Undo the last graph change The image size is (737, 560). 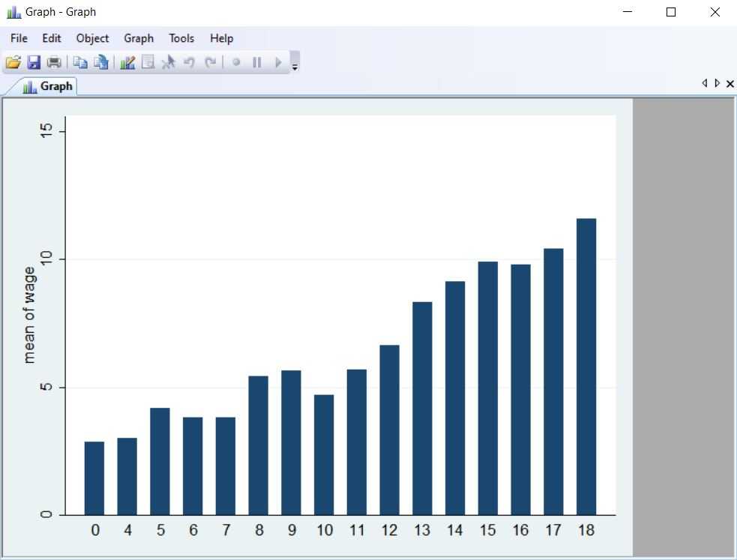click(188, 62)
